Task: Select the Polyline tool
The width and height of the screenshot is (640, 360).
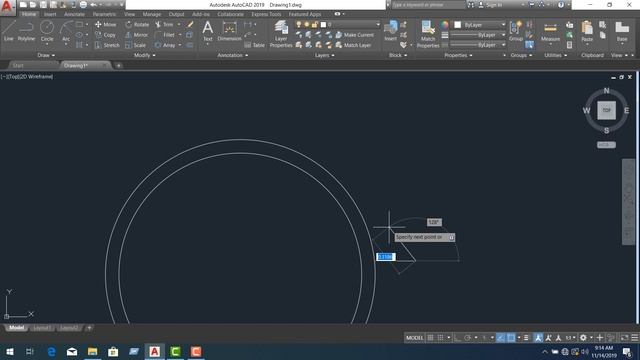Action: pyautogui.click(x=26, y=31)
